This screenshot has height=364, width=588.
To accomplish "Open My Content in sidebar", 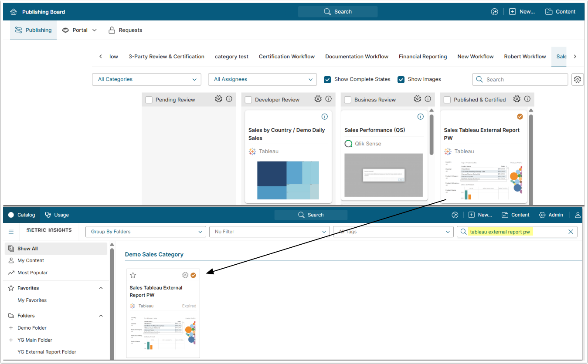I will coord(31,260).
